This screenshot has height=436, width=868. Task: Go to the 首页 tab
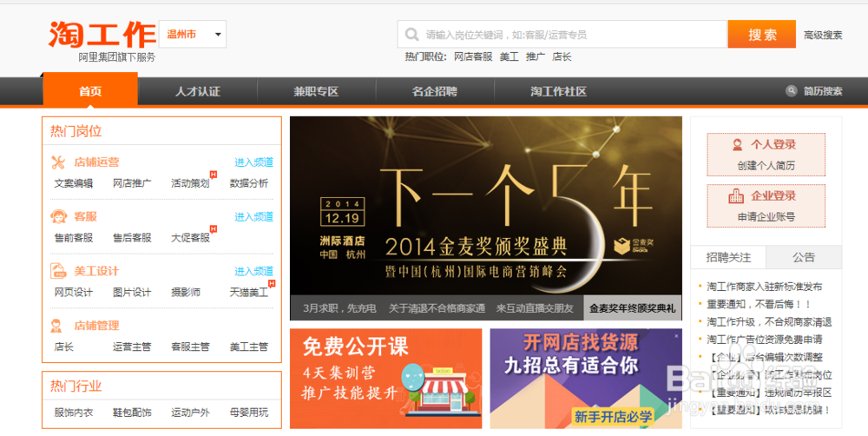click(x=90, y=91)
